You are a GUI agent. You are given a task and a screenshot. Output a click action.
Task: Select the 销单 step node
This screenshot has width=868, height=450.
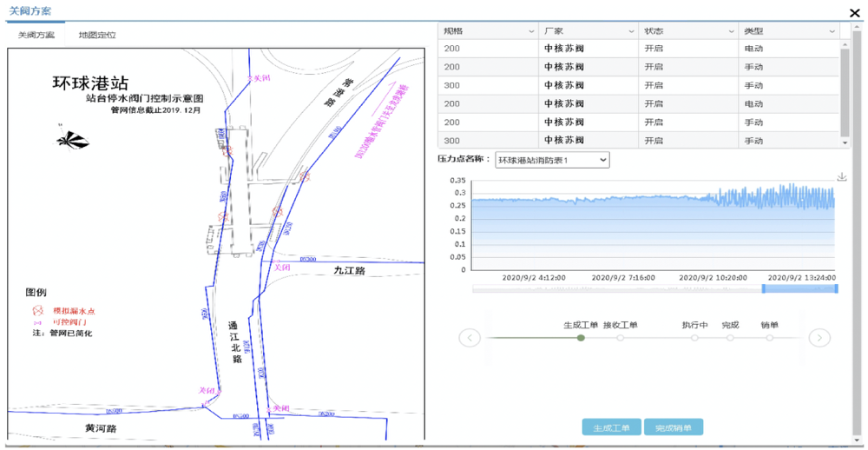(x=770, y=338)
